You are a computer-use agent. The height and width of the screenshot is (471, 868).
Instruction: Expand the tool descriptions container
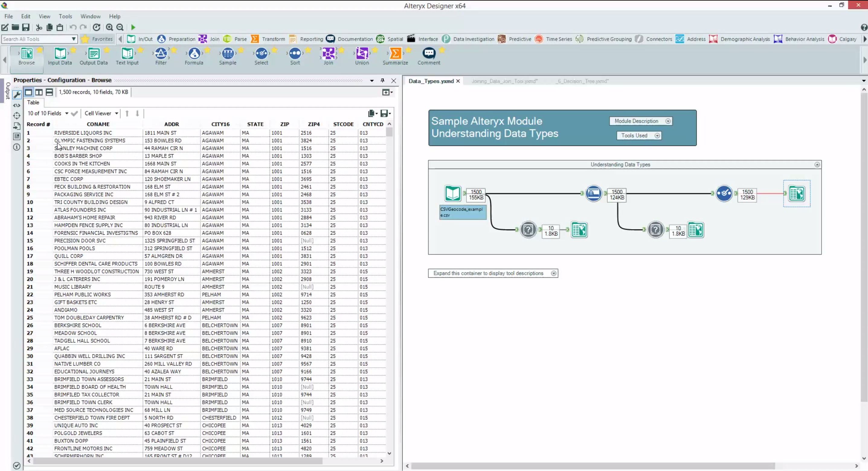click(x=553, y=273)
